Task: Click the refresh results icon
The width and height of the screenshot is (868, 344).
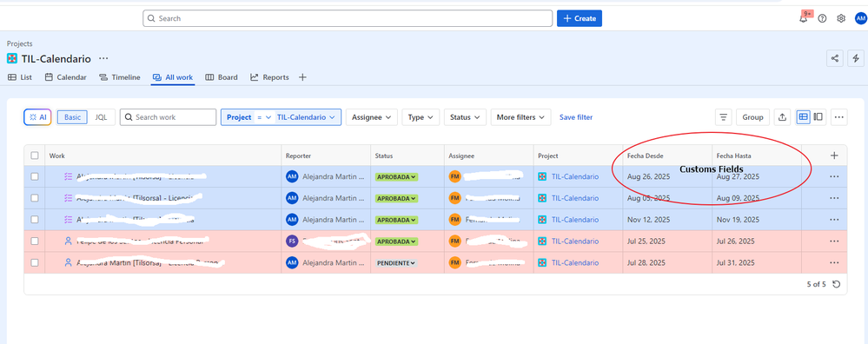Action: (837, 284)
